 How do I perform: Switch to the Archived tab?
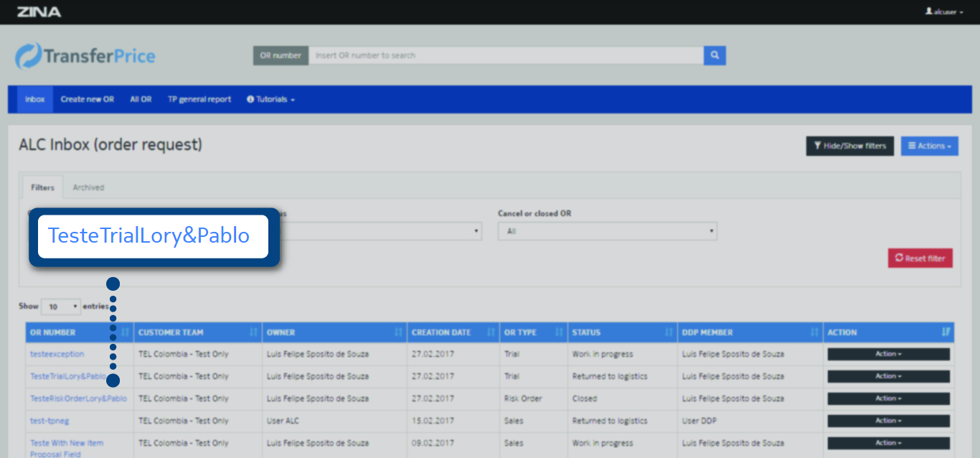point(88,187)
